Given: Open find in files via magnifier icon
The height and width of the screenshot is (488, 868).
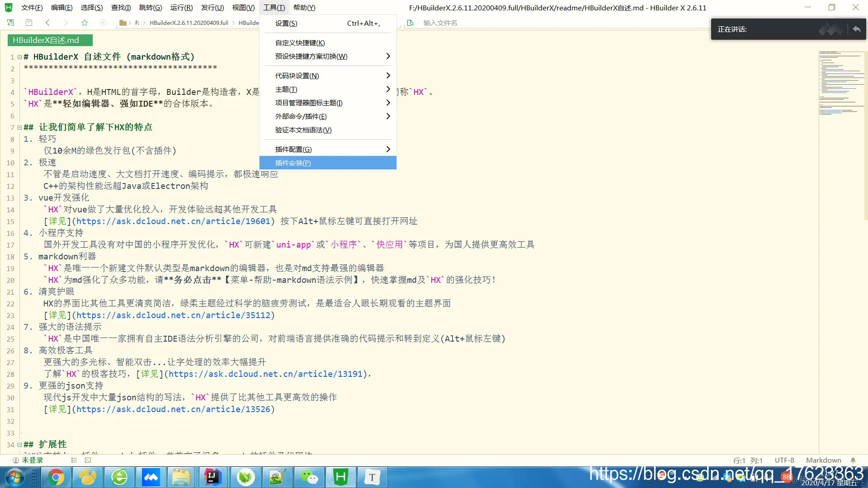Looking at the screenshot, I should pyautogui.click(x=410, y=23).
